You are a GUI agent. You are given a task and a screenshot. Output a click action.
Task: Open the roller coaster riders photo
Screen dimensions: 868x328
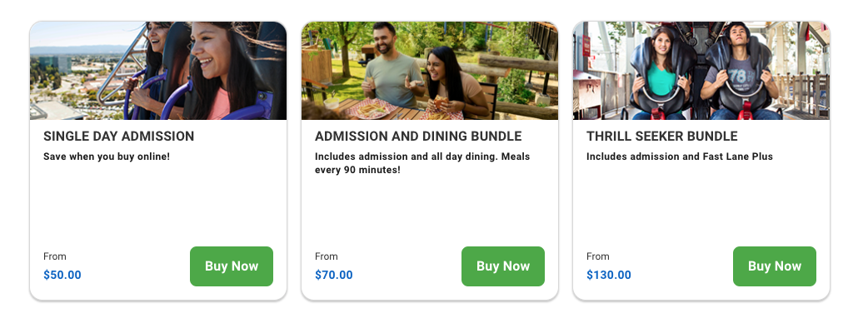(701, 71)
